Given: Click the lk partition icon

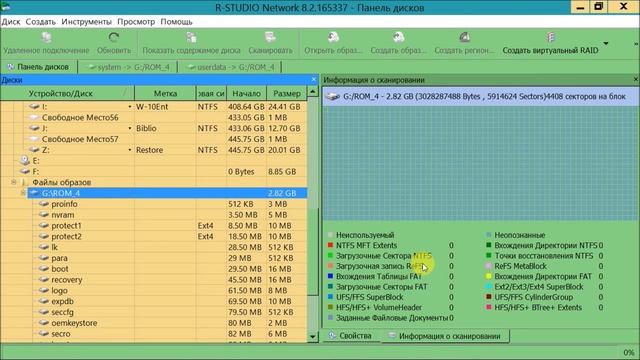Looking at the screenshot, I should coord(44,247).
